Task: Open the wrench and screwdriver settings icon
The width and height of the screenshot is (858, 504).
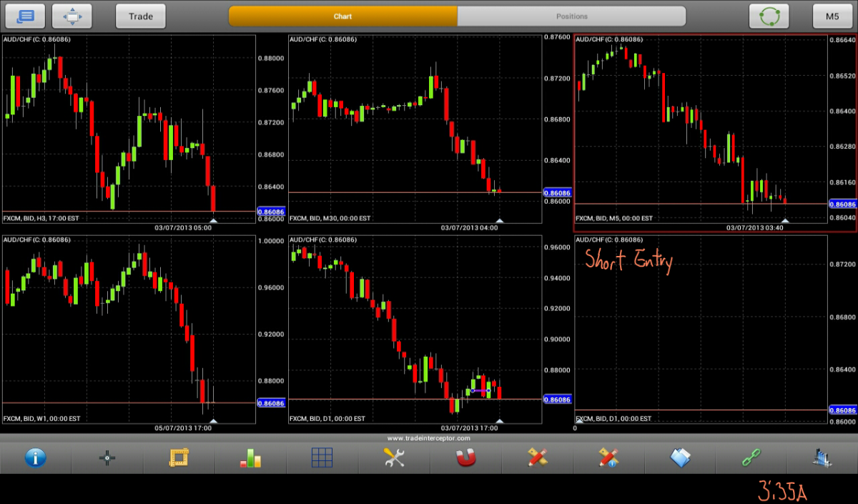Action: pos(394,458)
